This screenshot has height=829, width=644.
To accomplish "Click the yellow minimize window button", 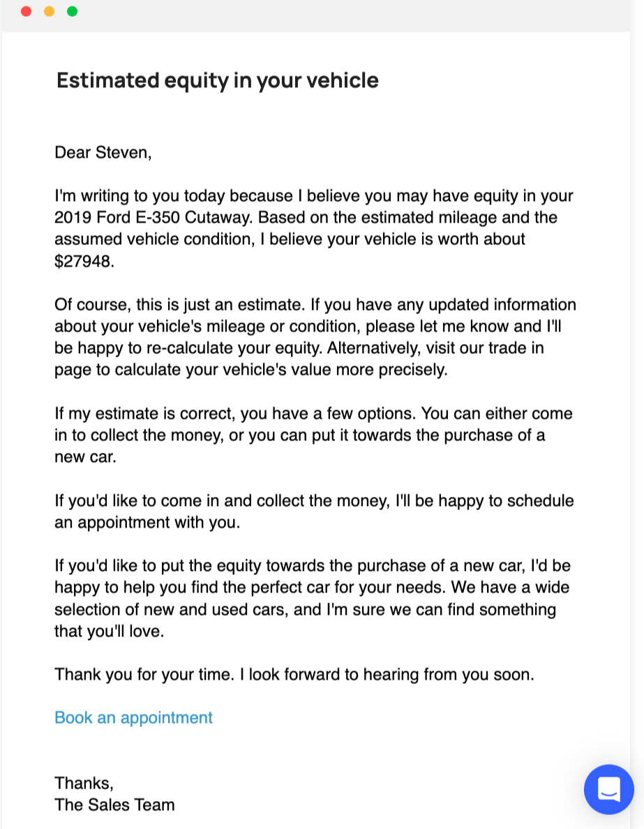I will [x=49, y=11].
